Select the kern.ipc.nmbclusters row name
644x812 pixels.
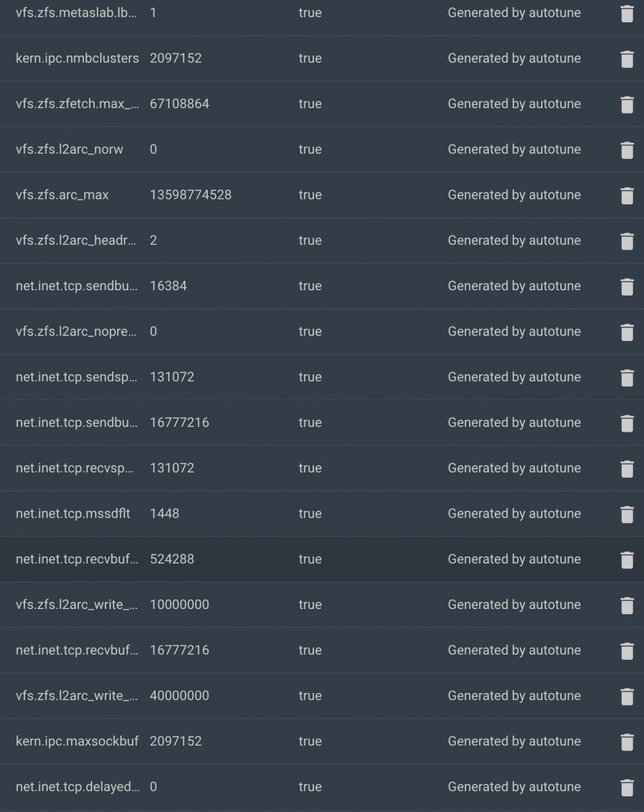coord(77,58)
